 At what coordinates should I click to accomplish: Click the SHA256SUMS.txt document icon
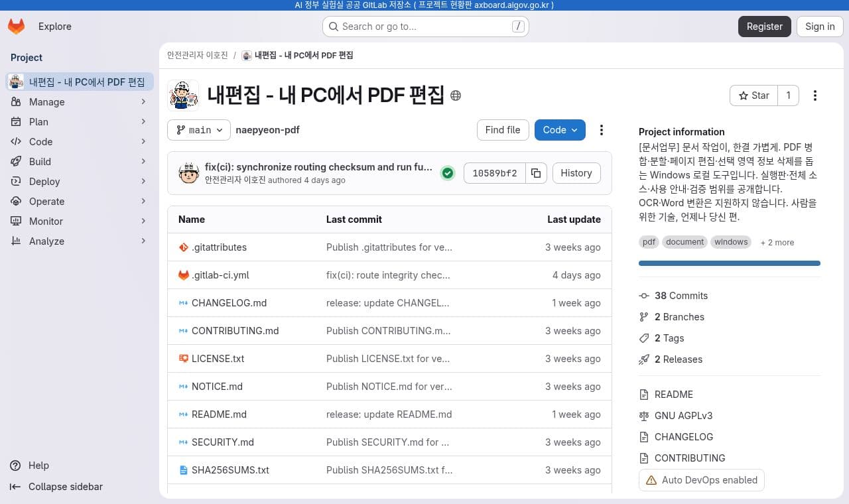(184, 470)
